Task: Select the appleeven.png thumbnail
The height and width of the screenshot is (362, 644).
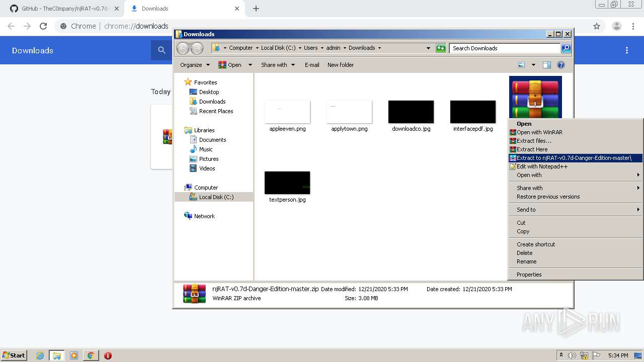Action: pyautogui.click(x=287, y=112)
